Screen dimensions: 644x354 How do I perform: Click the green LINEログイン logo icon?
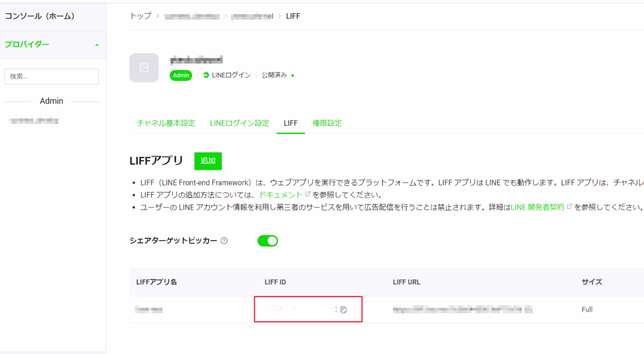pos(206,75)
